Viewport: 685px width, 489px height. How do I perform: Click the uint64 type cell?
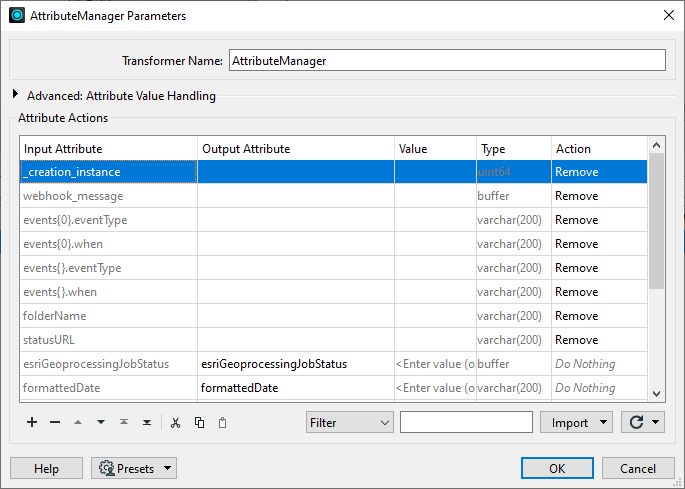point(514,172)
